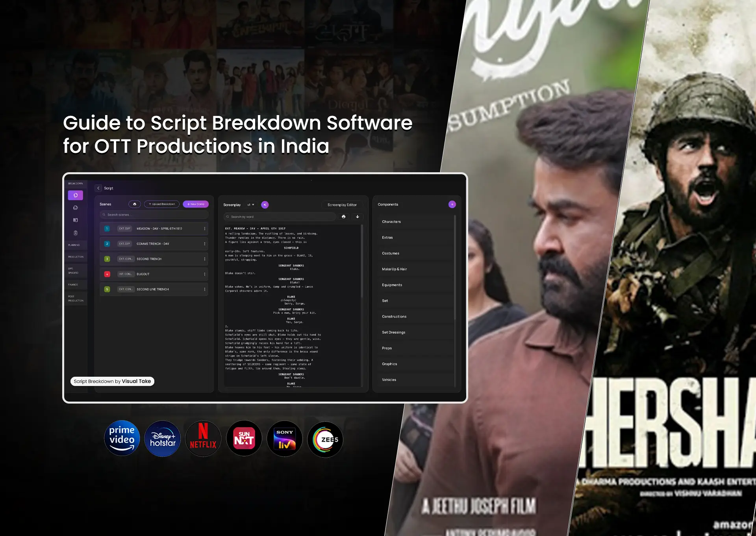The width and height of the screenshot is (756, 536).
Task: Click the EXT. DAY tag on Comms Trench
Action: click(x=125, y=244)
